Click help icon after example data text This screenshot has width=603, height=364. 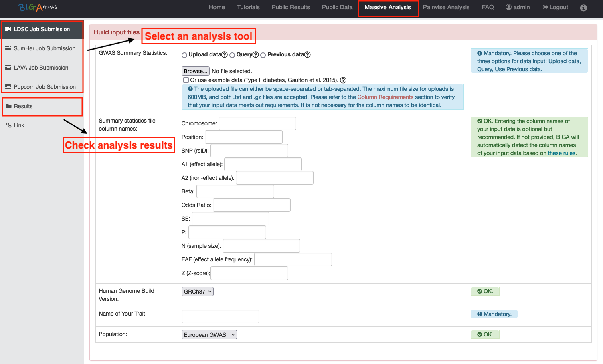[343, 80]
